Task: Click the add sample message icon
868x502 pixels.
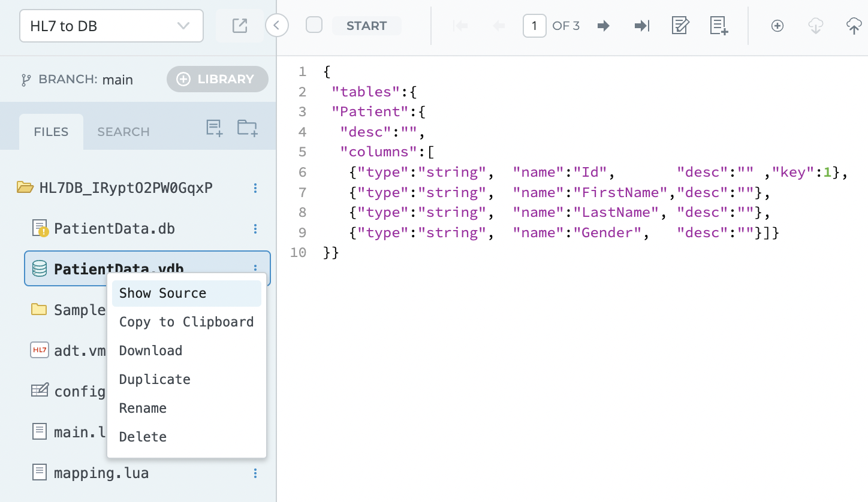Action: 719,26
